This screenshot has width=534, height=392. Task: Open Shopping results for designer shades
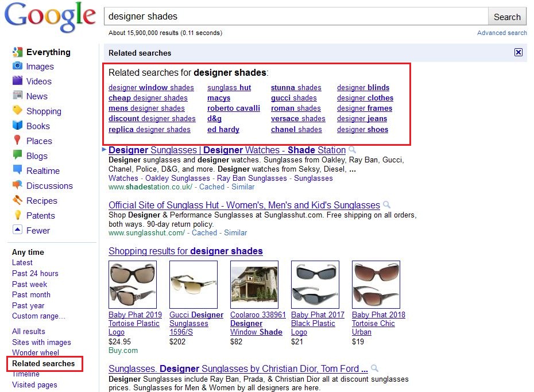[x=185, y=251]
